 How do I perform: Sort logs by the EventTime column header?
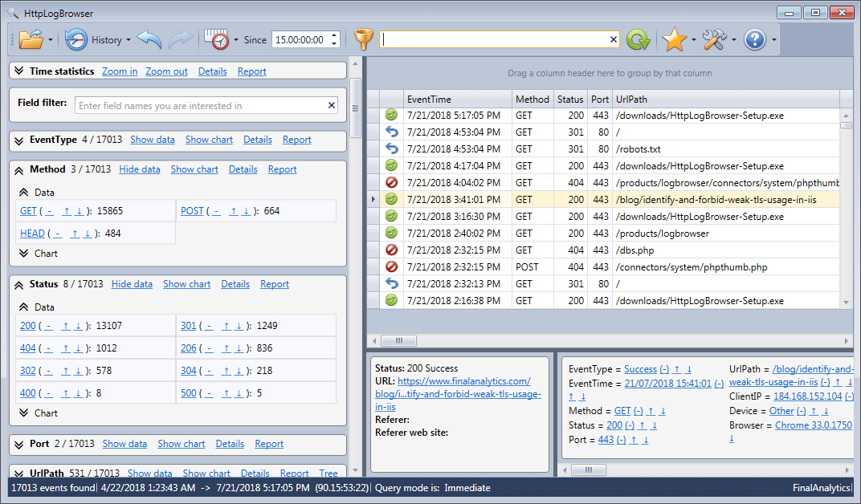[x=429, y=99]
